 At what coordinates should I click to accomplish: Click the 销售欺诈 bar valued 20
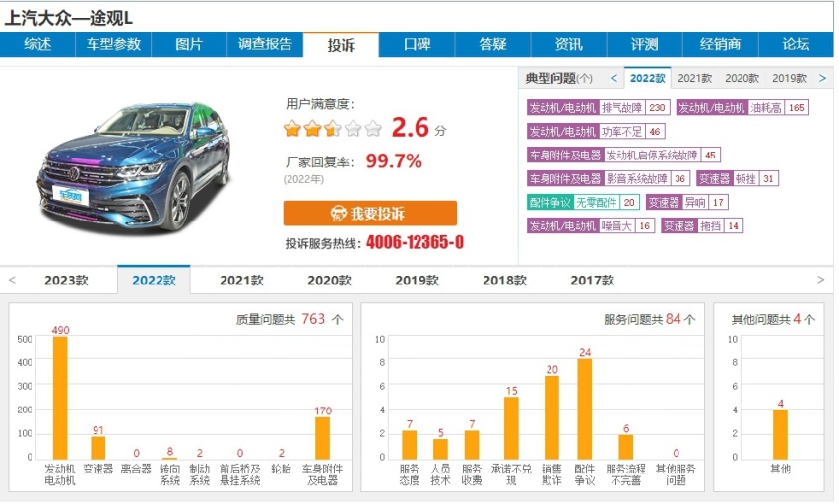click(552, 417)
